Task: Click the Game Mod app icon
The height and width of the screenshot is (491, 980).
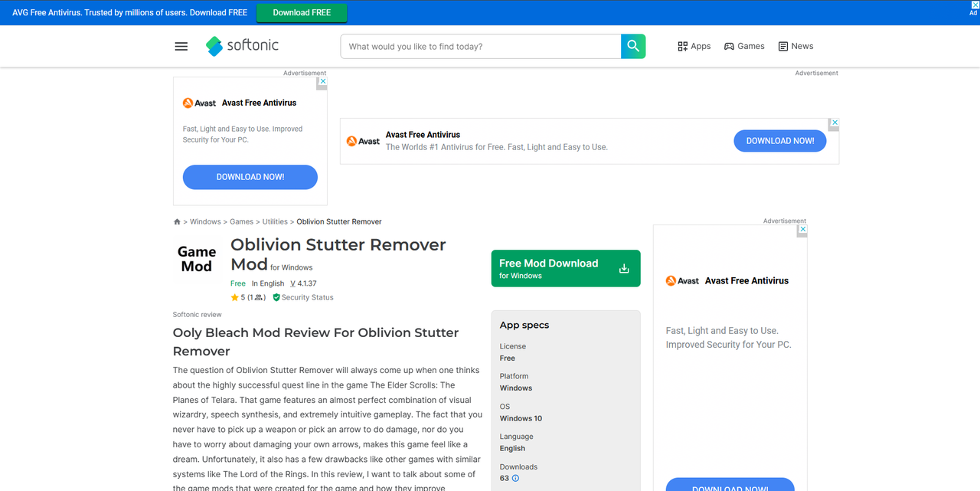Action: click(x=197, y=259)
